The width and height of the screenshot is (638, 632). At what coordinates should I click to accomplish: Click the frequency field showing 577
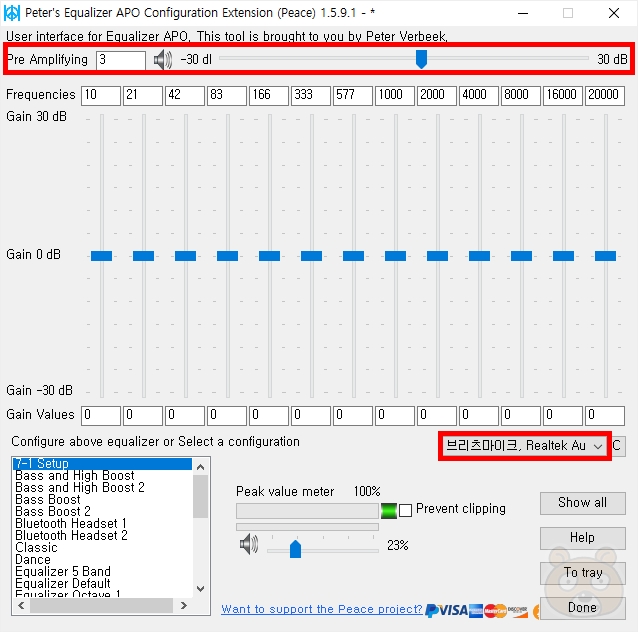pos(353,96)
